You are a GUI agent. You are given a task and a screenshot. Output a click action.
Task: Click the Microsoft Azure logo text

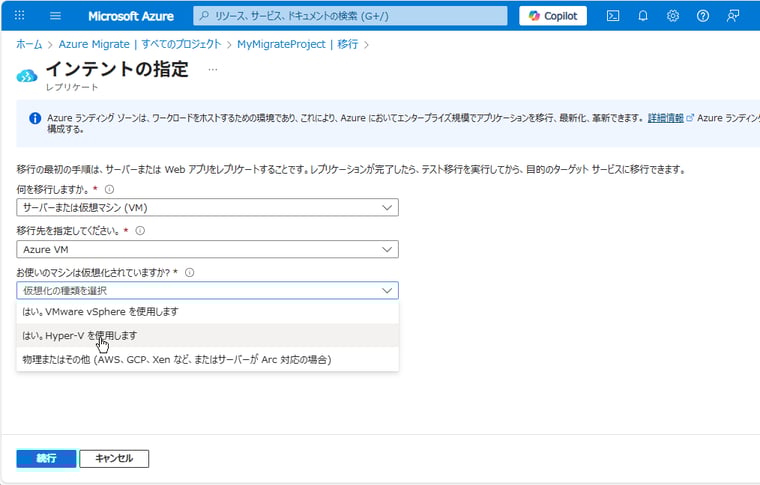click(131, 16)
